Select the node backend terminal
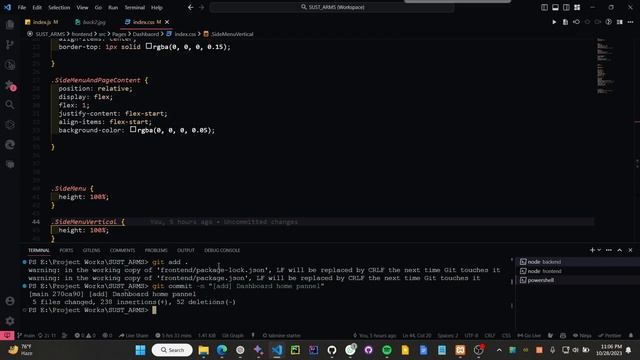Image resolution: width=640 pixels, height=360 pixels. coord(578,262)
